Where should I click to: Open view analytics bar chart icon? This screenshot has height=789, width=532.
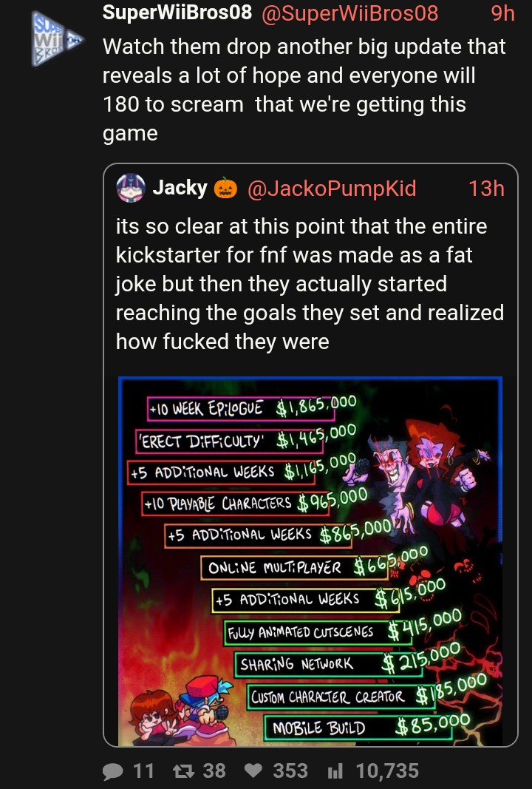pos(335,771)
